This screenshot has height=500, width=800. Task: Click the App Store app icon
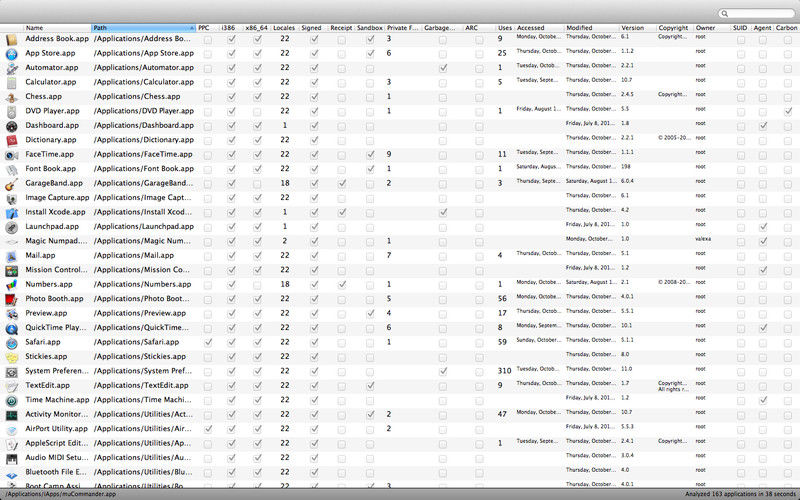[x=11, y=54]
